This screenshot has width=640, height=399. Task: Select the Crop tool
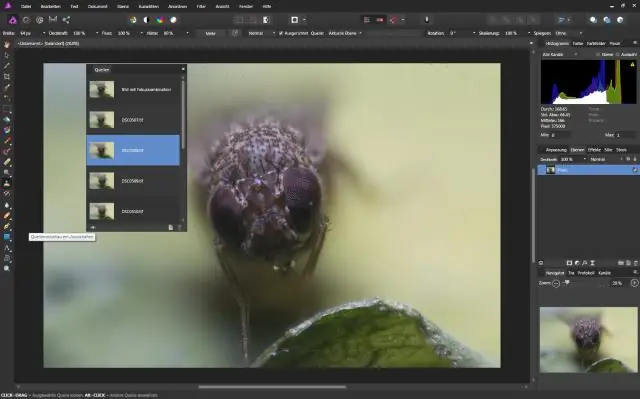coord(7,76)
